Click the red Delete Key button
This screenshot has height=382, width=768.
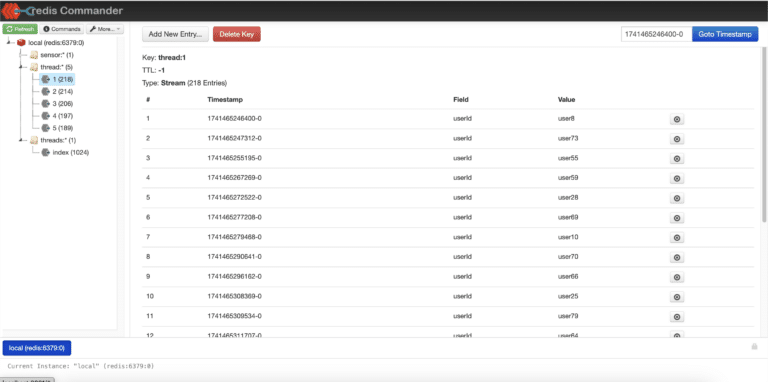pos(237,34)
